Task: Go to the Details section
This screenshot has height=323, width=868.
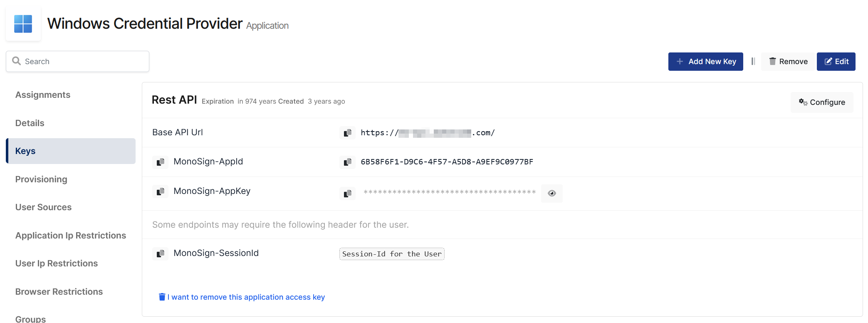Action: 30,123
